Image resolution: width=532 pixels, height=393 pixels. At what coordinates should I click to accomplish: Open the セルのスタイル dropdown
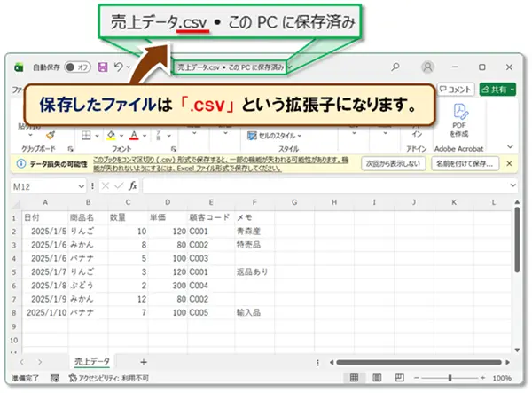click(275, 136)
